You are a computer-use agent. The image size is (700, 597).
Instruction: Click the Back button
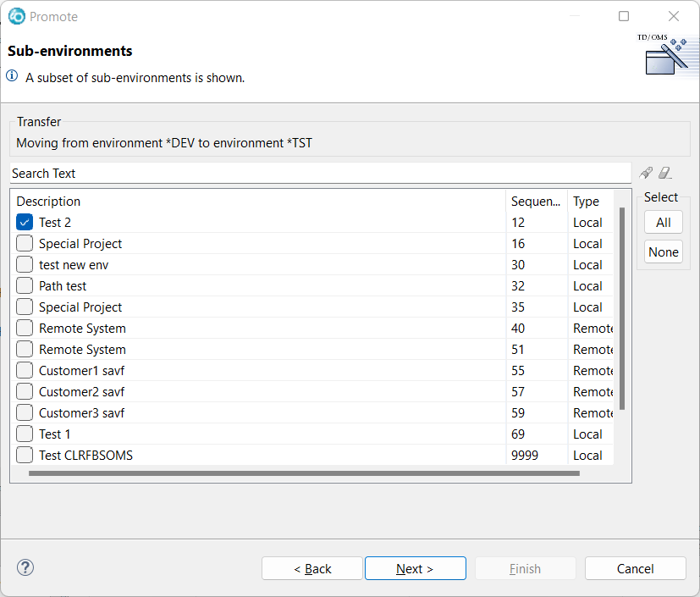(x=312, y=568)
